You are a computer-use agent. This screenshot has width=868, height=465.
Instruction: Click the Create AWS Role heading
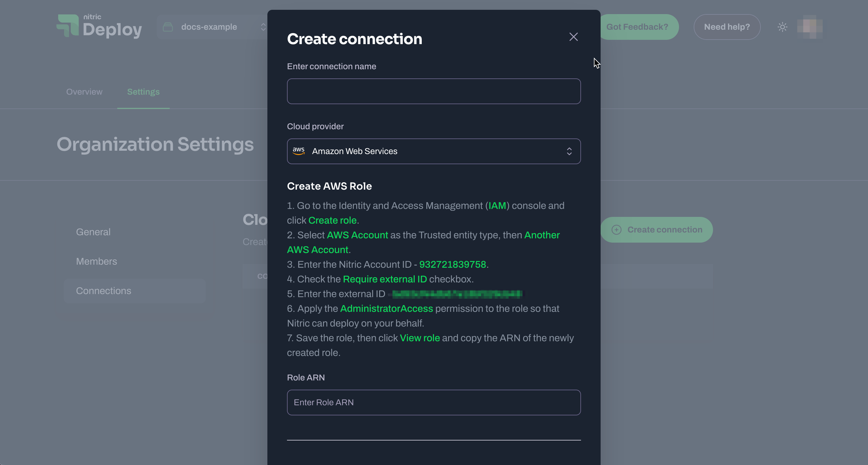(329, 186)
